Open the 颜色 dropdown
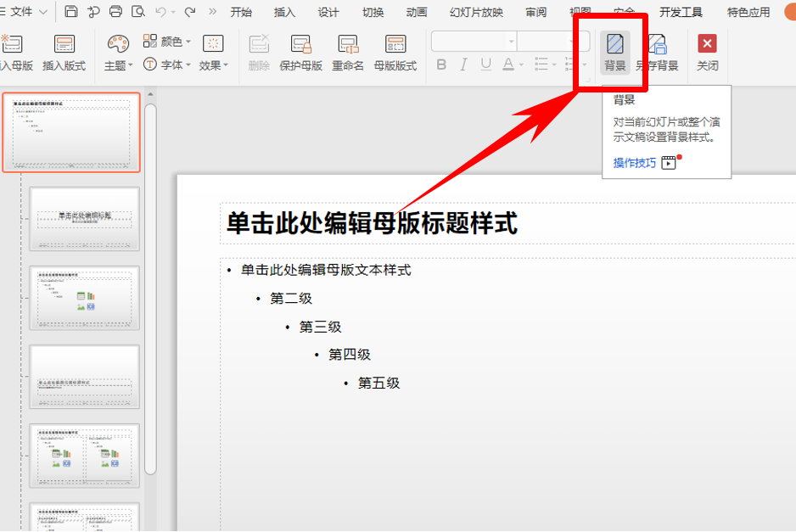This screenshot has height=532, width=796. coord(167,41)
